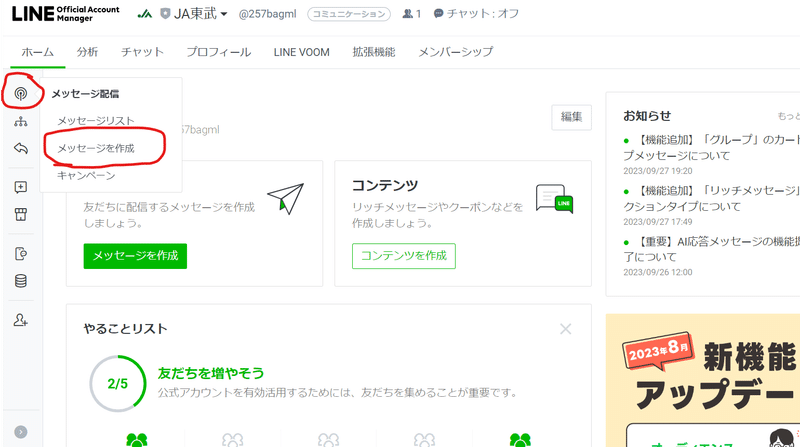800x447 pixels.
Task: Click the お知らせ heading
Action: pos(647,116)
